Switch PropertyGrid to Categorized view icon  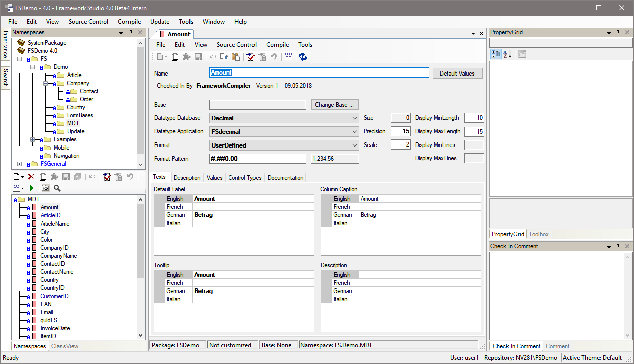coord(496,54)
